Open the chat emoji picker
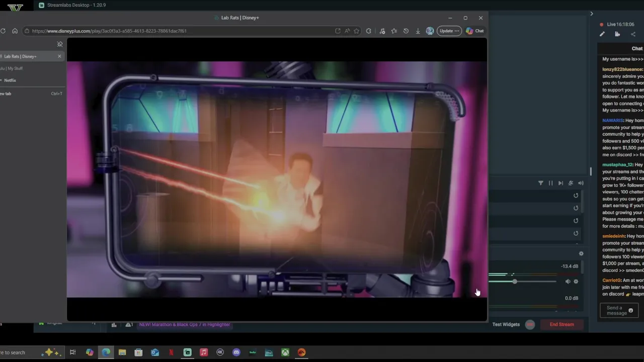 [x=630, y=311]
